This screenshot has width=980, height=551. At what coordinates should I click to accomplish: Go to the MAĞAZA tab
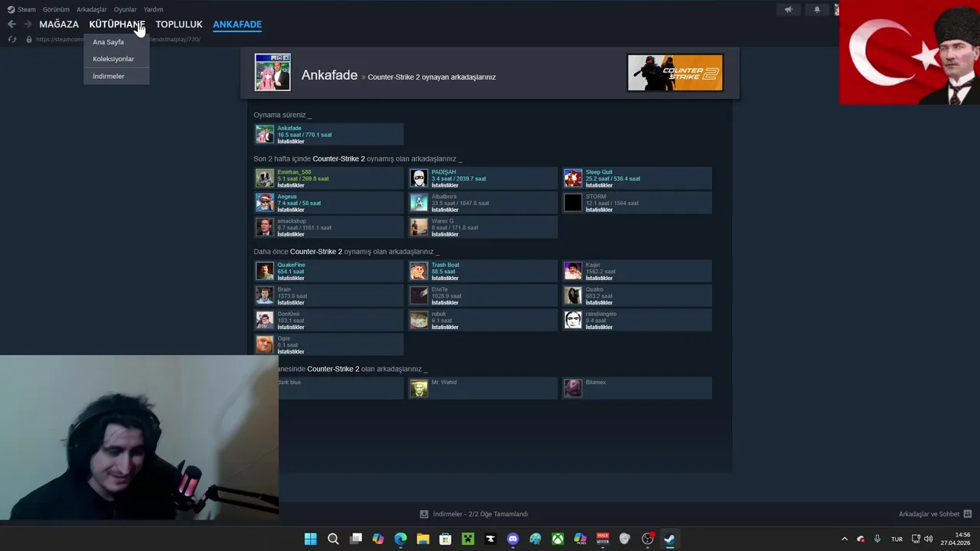click(59, 24)
